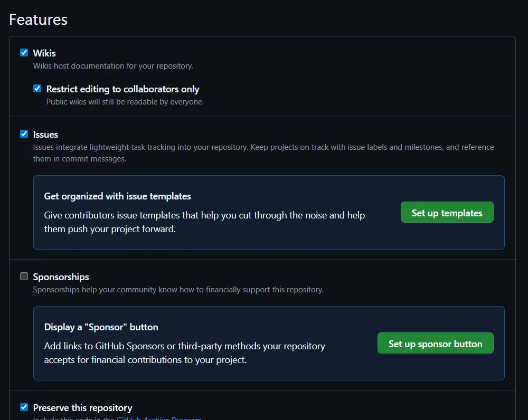528x420 pixels.
Task: Click the Preserve this repository label
Action: click(x=82, y=408)
